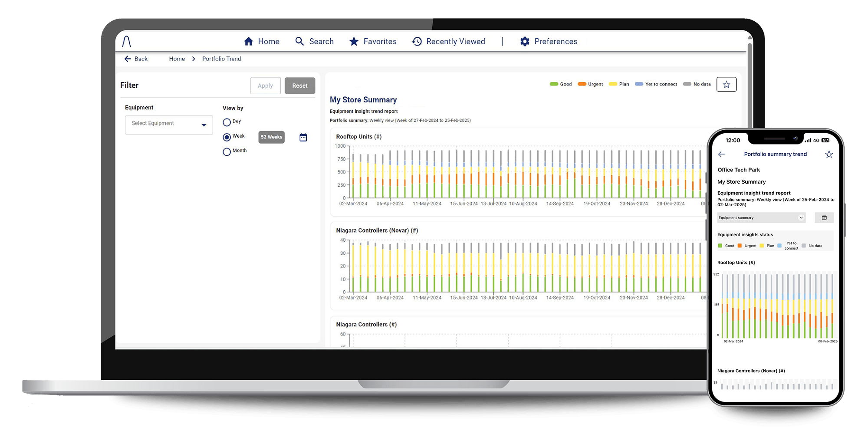
Task: Select the Week radio button
Action: click(227, 137)
